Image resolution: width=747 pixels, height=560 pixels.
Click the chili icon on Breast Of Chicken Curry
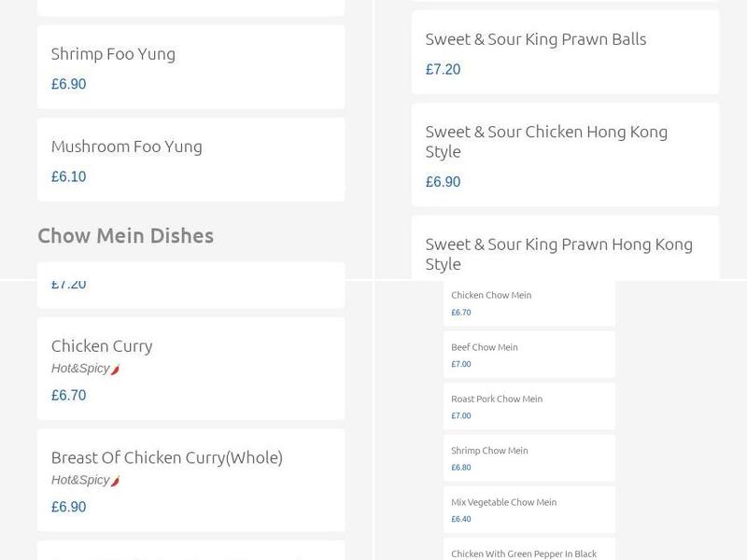pyautogui.click(x=116, y=481)
